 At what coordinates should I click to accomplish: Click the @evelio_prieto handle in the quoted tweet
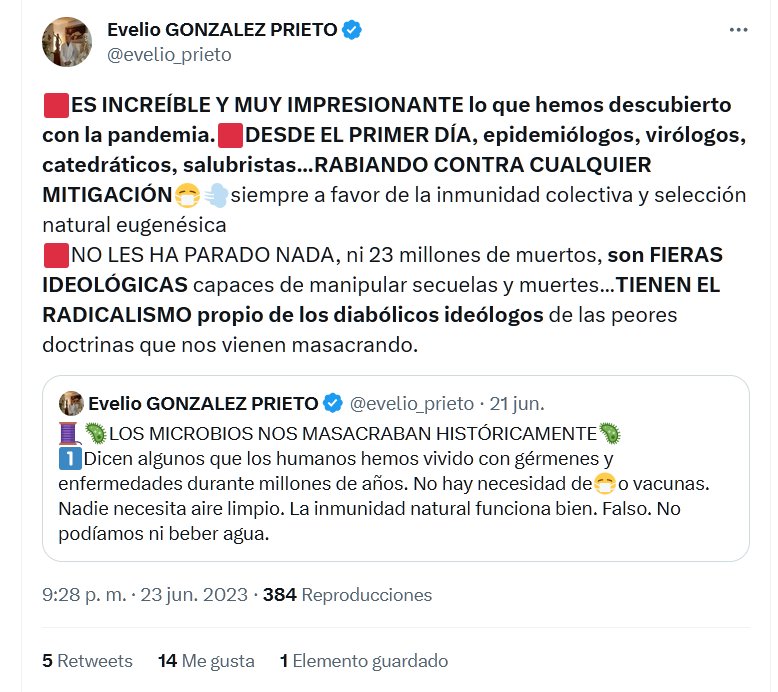412,404
